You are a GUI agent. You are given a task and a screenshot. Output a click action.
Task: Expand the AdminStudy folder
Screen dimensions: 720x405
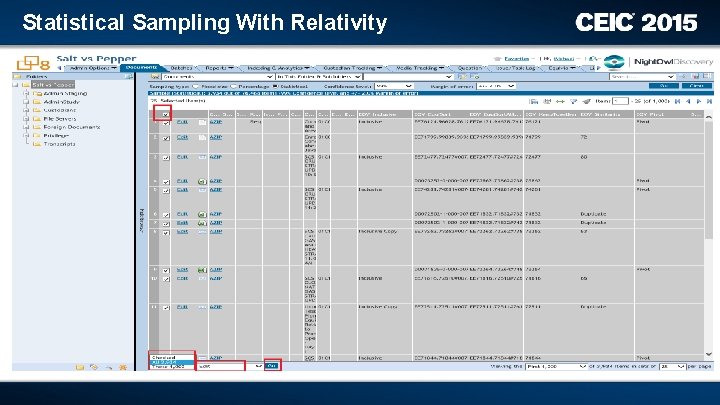coord(27,101)
